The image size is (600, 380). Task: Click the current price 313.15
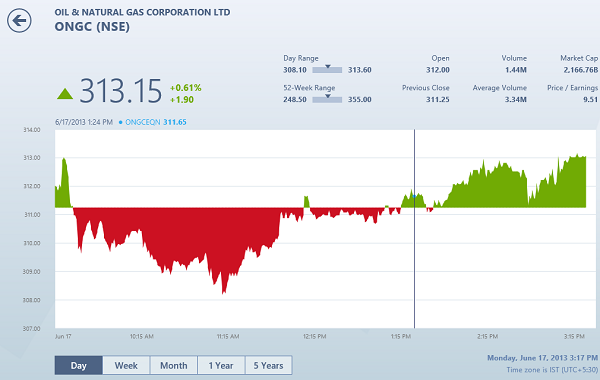click(121, 91)
